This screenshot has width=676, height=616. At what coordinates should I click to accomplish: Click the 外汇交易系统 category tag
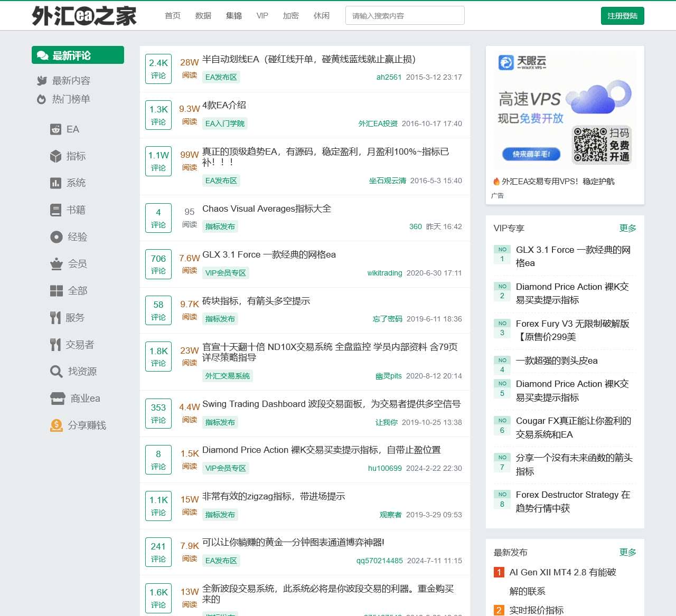pyautogui.click(x=228, y=376)
